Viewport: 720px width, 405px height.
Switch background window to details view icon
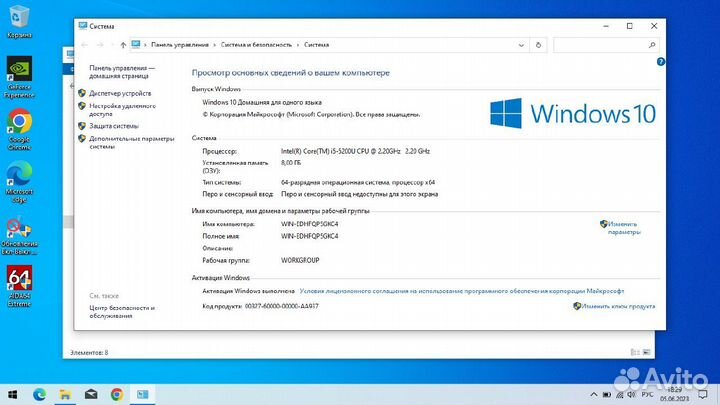635,353
